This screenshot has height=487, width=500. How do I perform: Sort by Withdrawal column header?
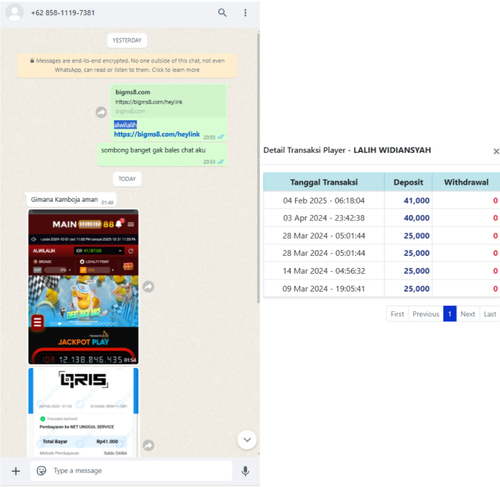point(466,182)
